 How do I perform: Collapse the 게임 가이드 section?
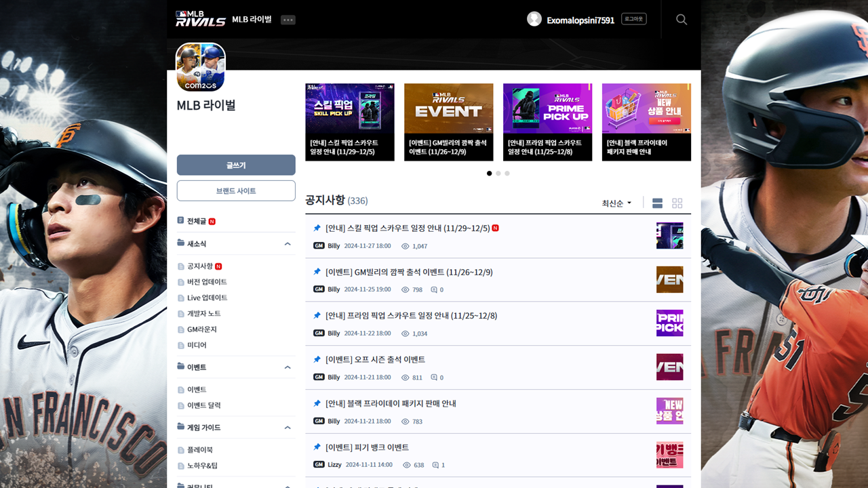pyautogui.click(x=288, y=428)
